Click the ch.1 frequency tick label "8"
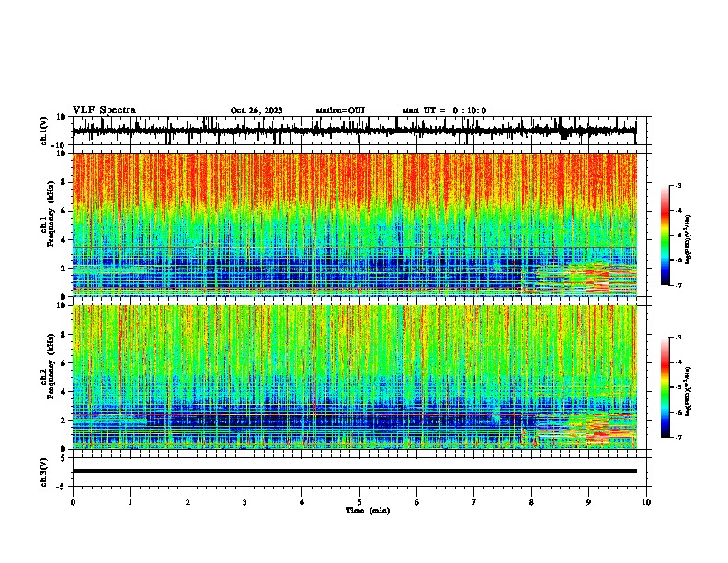728x563 pixels. click(x=63, y=182)
